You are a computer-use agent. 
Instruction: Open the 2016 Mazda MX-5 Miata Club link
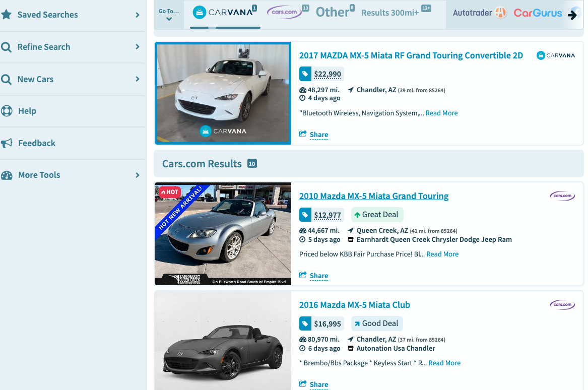(x=355, y=305)
